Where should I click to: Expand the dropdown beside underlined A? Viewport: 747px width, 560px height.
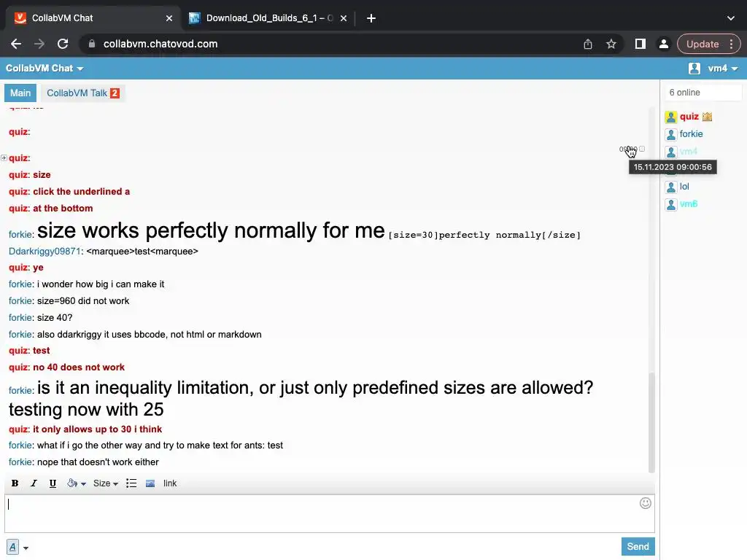26,548
